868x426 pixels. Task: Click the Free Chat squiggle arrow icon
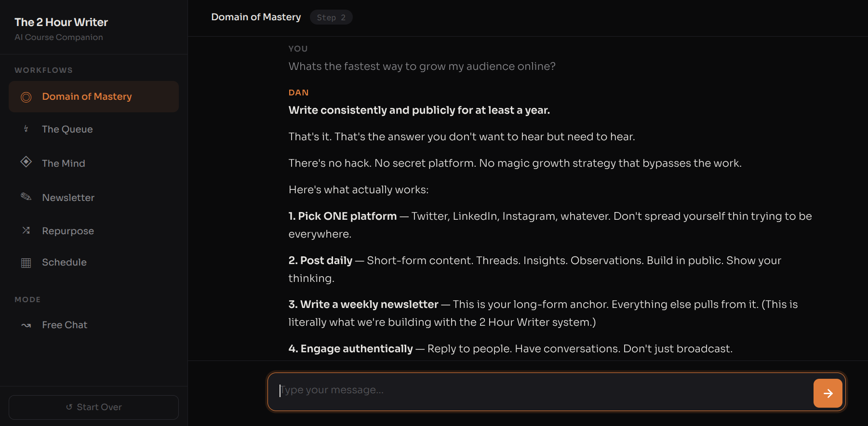(26, 325)
